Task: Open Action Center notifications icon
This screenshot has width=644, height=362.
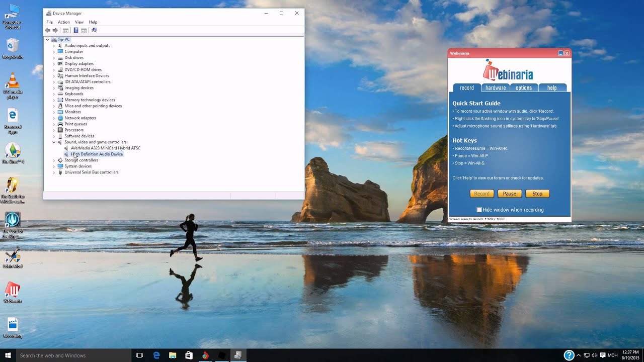Action: [603, 355]
